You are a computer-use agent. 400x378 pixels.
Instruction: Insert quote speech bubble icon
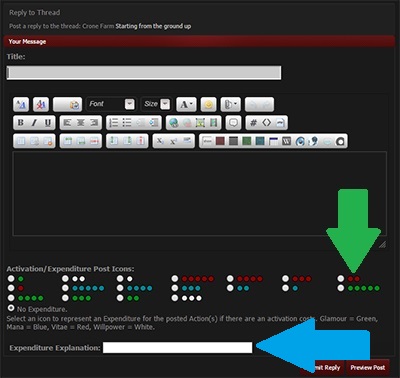pyautogui.click(x=233, y=123)
